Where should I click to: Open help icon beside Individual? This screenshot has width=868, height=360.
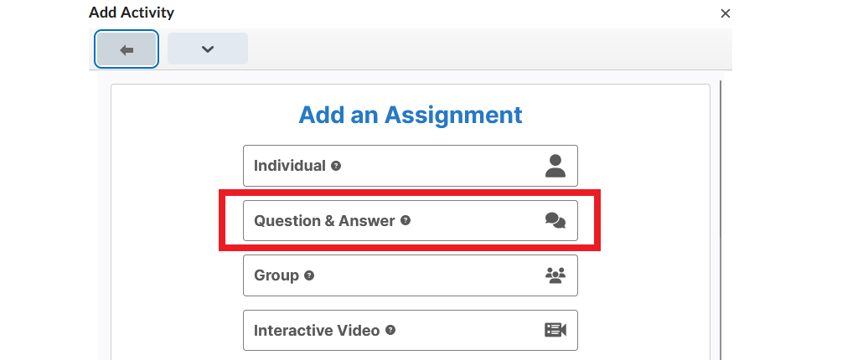coord(336,165)
